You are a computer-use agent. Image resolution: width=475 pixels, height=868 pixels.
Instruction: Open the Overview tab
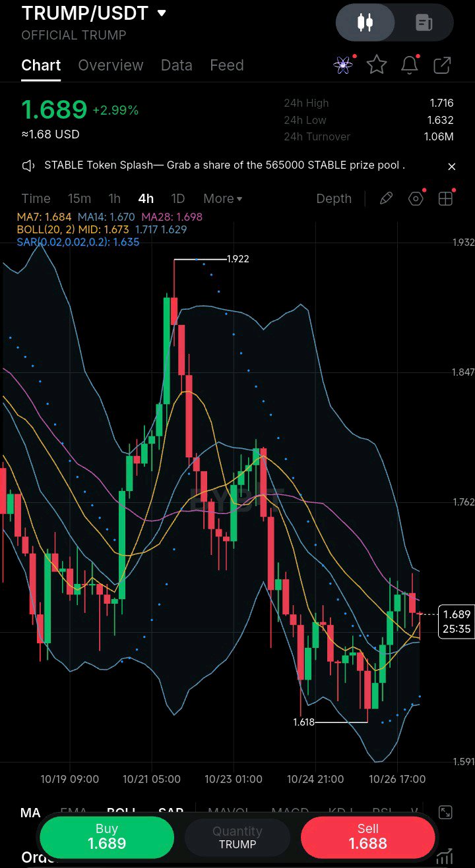pos(111,65)
